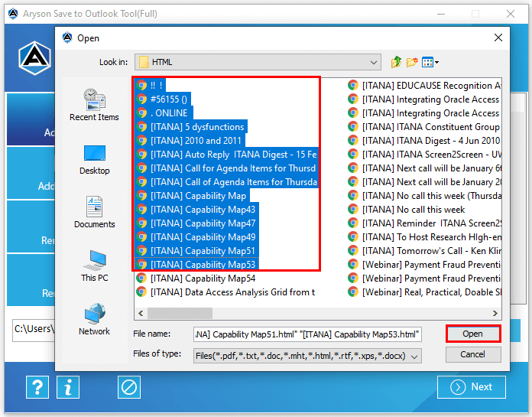The image size is (532, 417).
Task: Select '[Webinar] Real, Practical, Doable' file
Action: click(x=424, y=292)
